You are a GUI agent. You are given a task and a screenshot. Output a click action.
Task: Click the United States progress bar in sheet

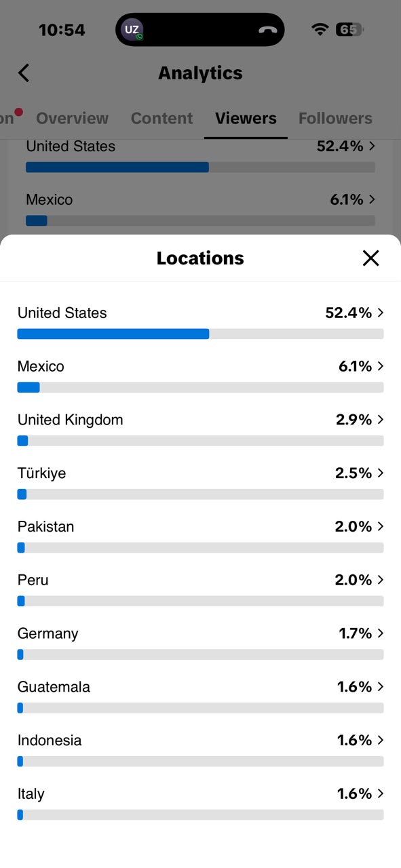click(x=200, y=334)
